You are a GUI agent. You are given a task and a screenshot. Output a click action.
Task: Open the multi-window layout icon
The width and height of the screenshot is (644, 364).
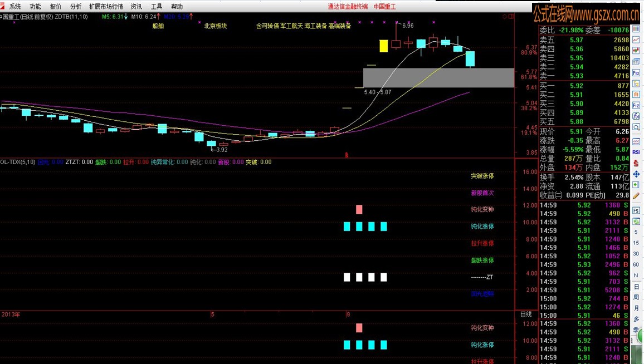point(636,62)
